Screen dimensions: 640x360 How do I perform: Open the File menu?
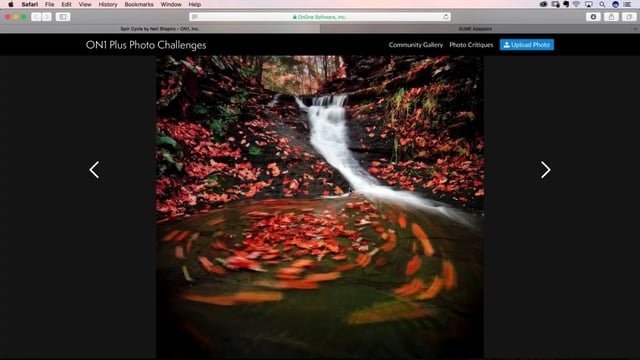coord(49,4)
